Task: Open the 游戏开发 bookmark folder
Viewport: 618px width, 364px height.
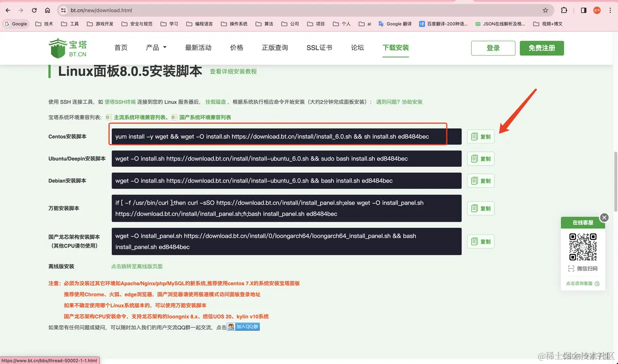Action: [100, 24]
